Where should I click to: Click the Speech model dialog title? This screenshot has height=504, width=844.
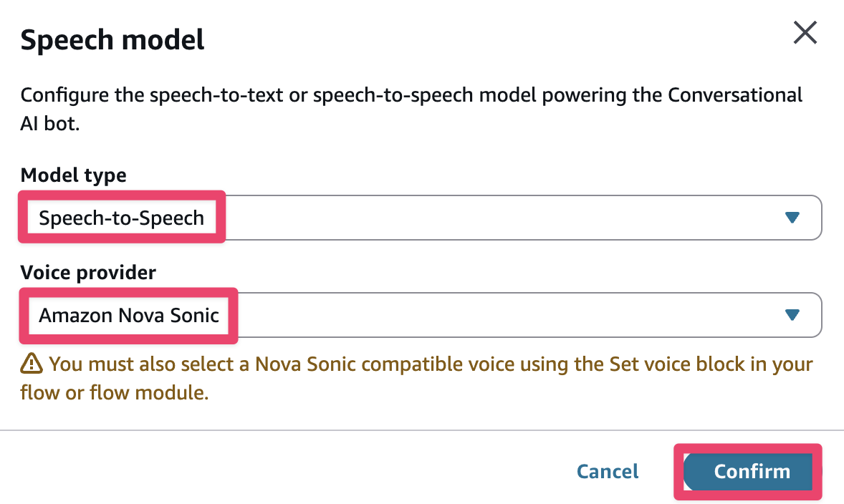tap(112, 39)
